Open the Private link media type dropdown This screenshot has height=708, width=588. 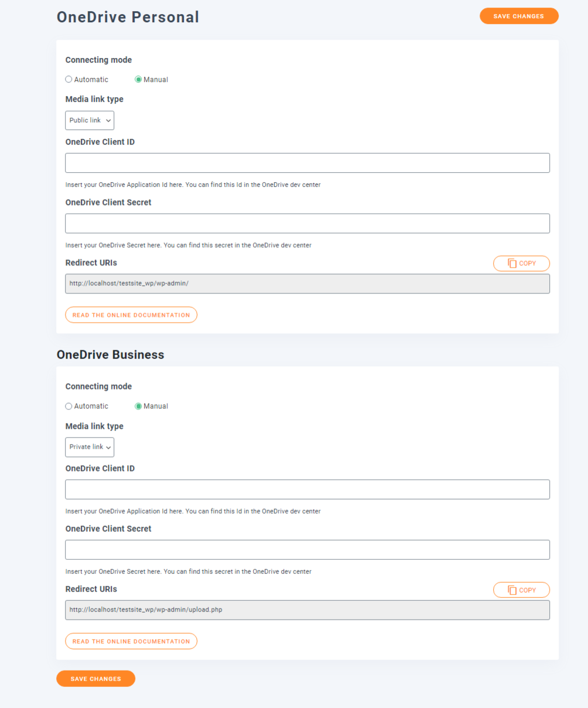pos(90,447)
